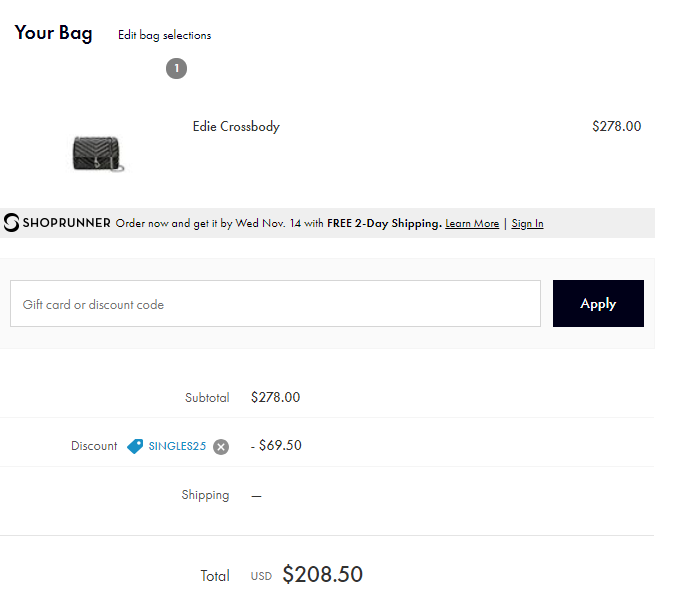The height and width of the screenshot is (596, 676).
Task: Select the SINGLES25 code label
Action: tap(177, 446)
